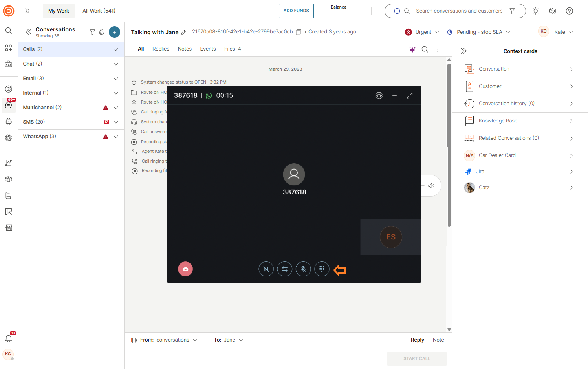Toggle the sound mute icon in top bar
The width and height of the screenshot is (588, 369).
coord(552,11)
